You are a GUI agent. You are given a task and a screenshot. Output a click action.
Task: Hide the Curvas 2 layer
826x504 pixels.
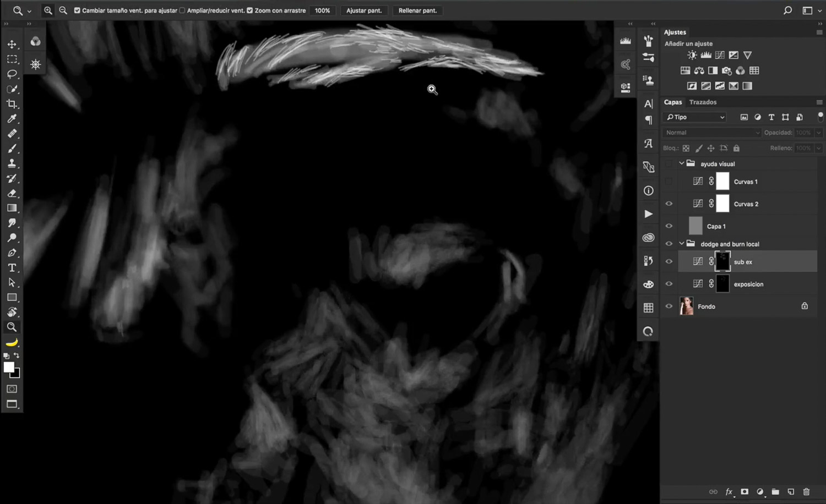click(669, 204)
